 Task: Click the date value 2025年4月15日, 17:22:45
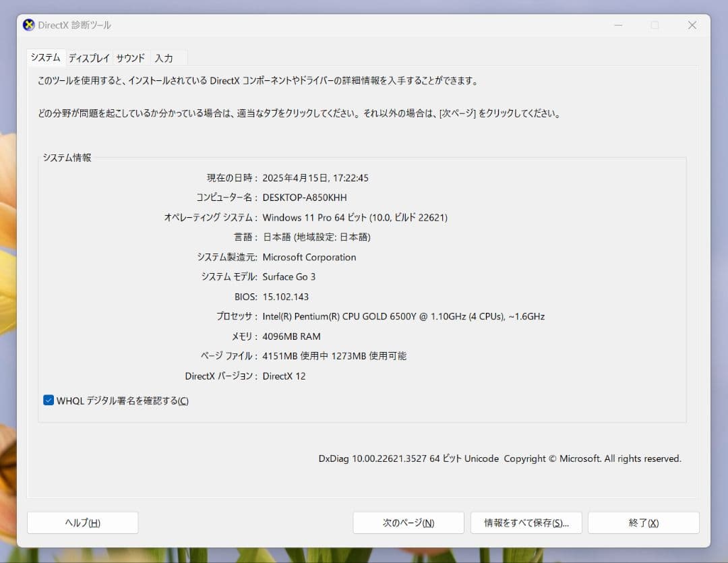[315, 178]
